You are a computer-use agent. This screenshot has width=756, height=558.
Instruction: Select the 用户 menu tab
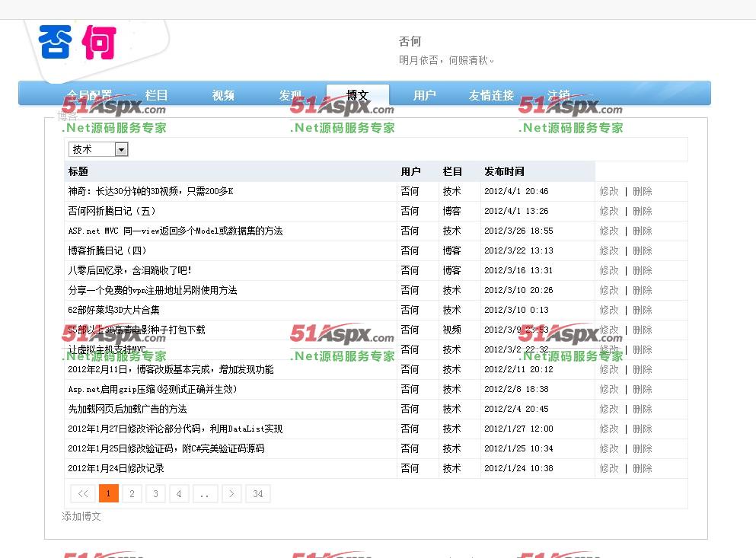tap(424, 95)
